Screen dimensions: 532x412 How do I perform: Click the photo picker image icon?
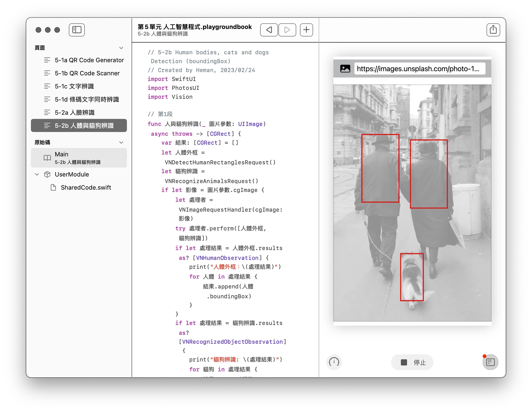pos(345,69)
